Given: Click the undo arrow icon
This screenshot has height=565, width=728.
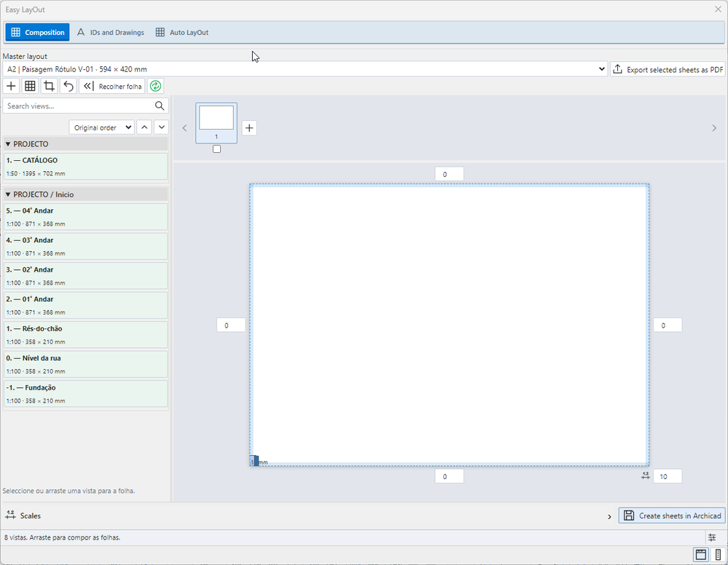Looking at the screenshot, I should pos(69,87).
